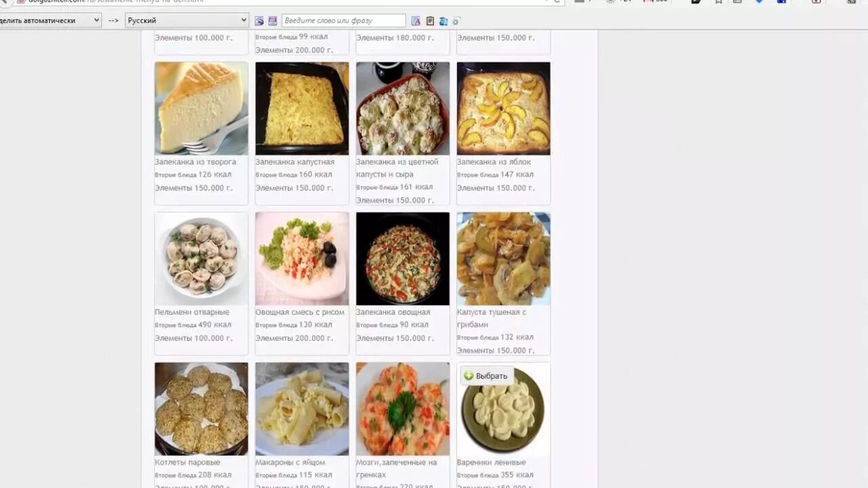The height and width of the screenshot is (488, 868).
Task: Open the Капуста тушеная с грибами photo
Action: click(x=503, y=259)
